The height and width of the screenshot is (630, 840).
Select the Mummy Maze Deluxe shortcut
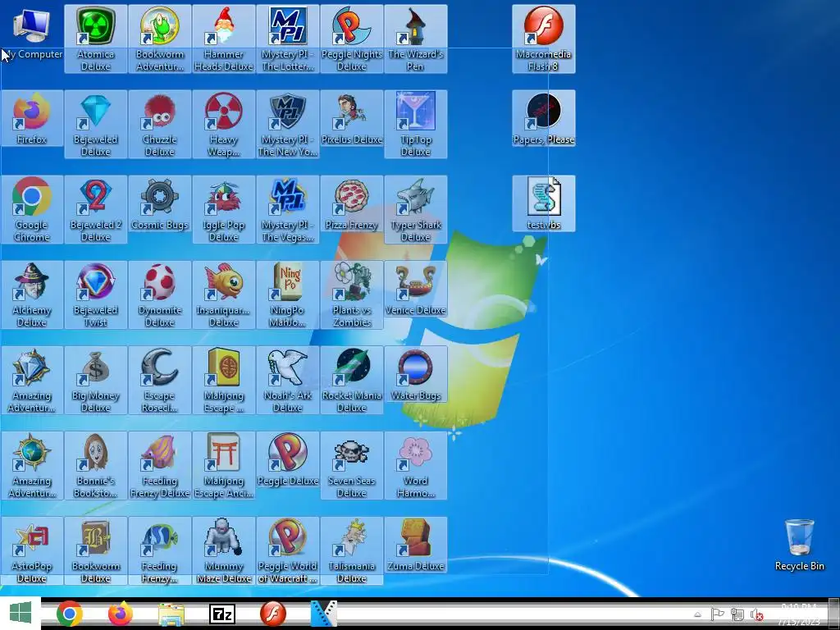223,550
